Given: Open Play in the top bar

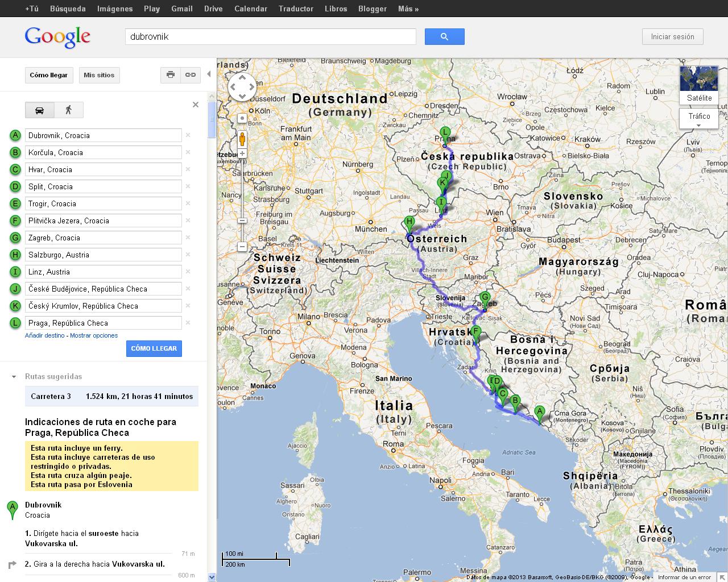Looking at the screenshot, I should (152, 9).
